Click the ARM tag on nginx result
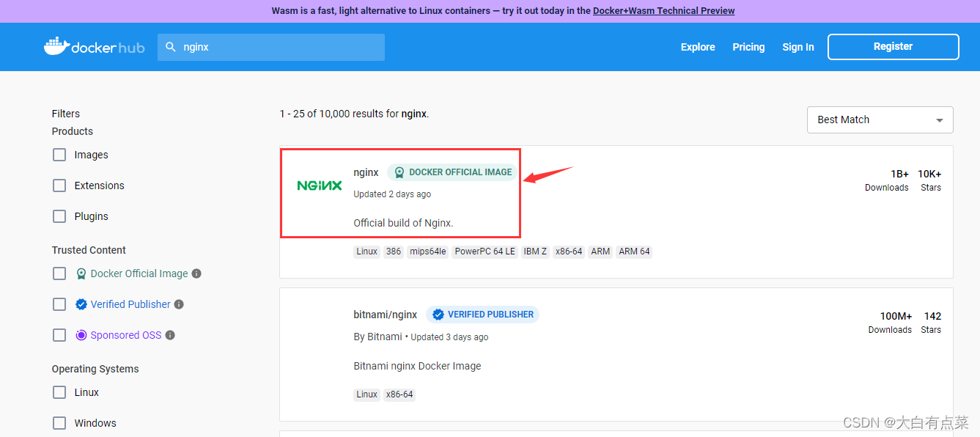 pyautogui.click(x=601, y=251)
